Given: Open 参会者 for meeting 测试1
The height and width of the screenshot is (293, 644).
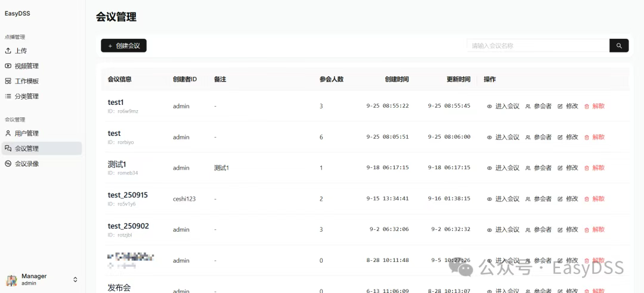Looking at the screenshot, I should pyautogui.click(x=538, y=168).
